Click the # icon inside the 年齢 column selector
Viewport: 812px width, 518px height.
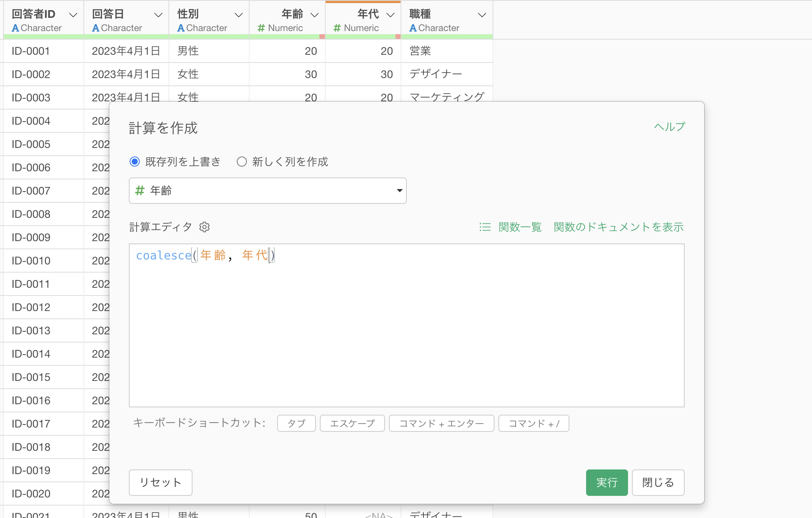[140, 191]
